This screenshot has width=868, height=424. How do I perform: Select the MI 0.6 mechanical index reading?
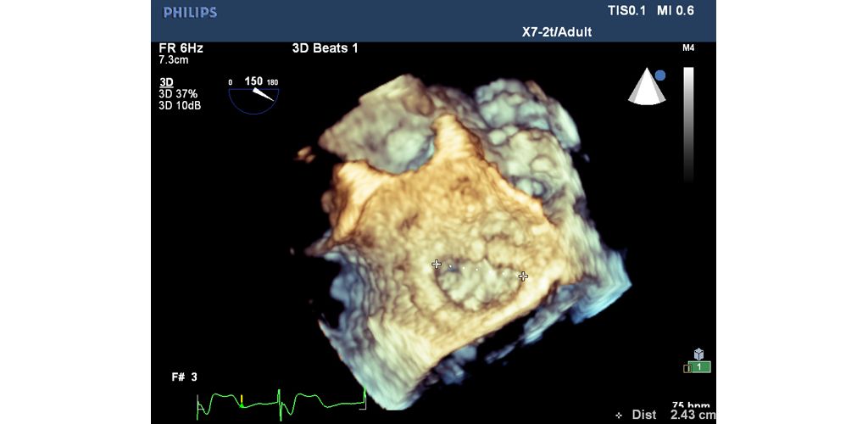[x=676, y=10]
